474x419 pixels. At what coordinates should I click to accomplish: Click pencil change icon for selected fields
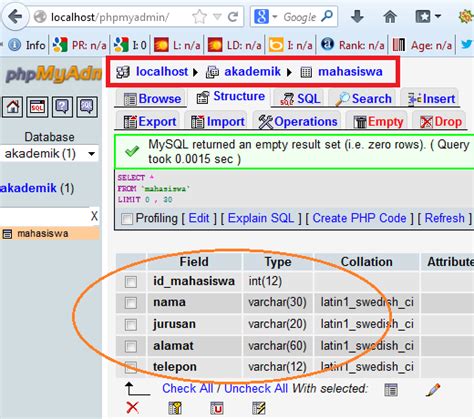433,390
